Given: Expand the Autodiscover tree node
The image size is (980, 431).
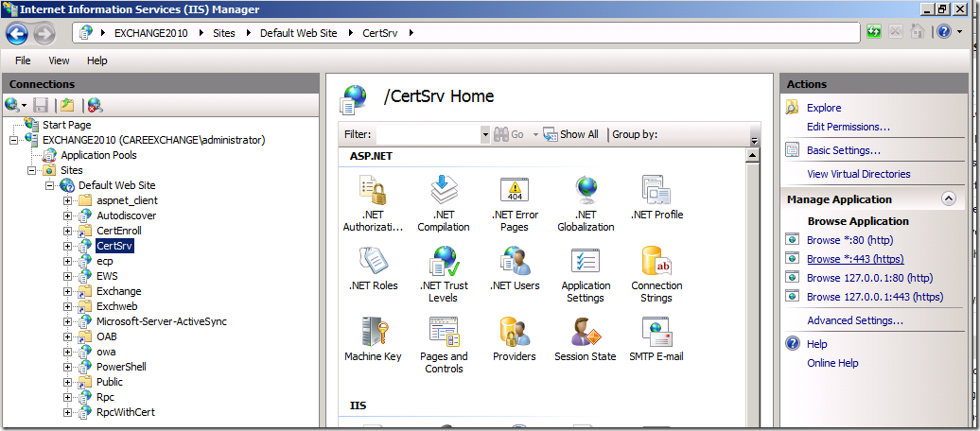Looking at the screenshot, I should pos(67,215).
